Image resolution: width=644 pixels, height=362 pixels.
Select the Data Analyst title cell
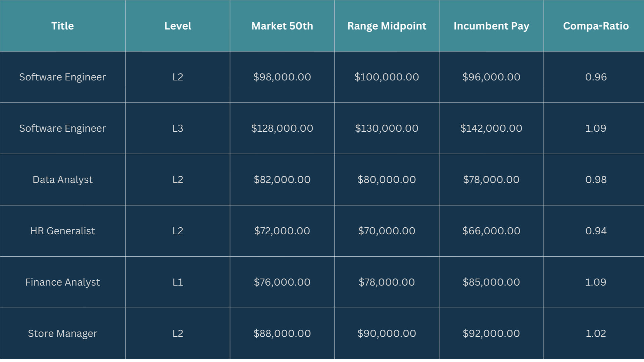point(62,180)
